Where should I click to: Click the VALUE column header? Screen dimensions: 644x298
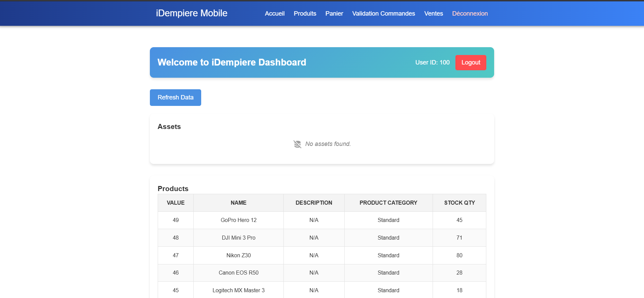pos(175,203)
